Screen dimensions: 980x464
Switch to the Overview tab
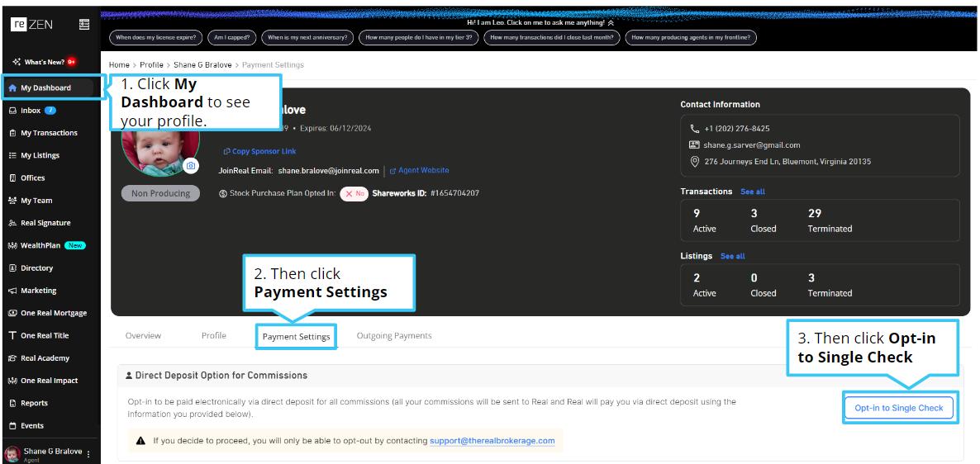coord(143,335)
